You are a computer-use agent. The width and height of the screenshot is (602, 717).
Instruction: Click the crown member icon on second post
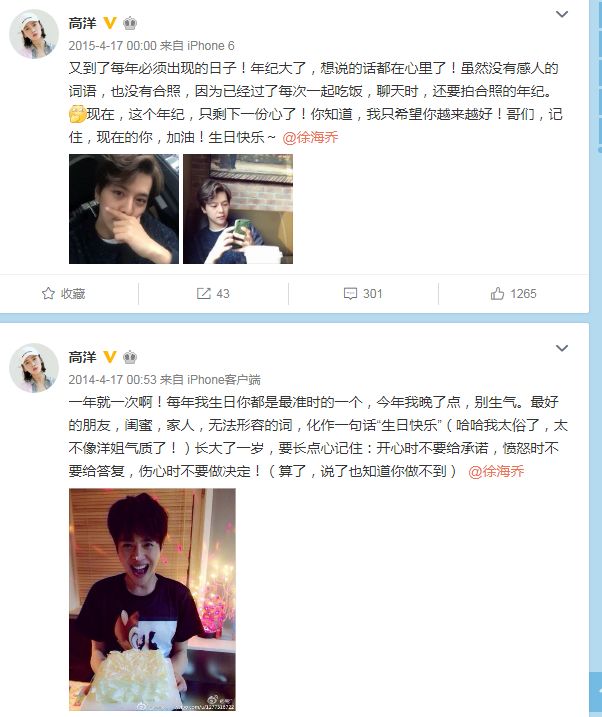point(130,357)
